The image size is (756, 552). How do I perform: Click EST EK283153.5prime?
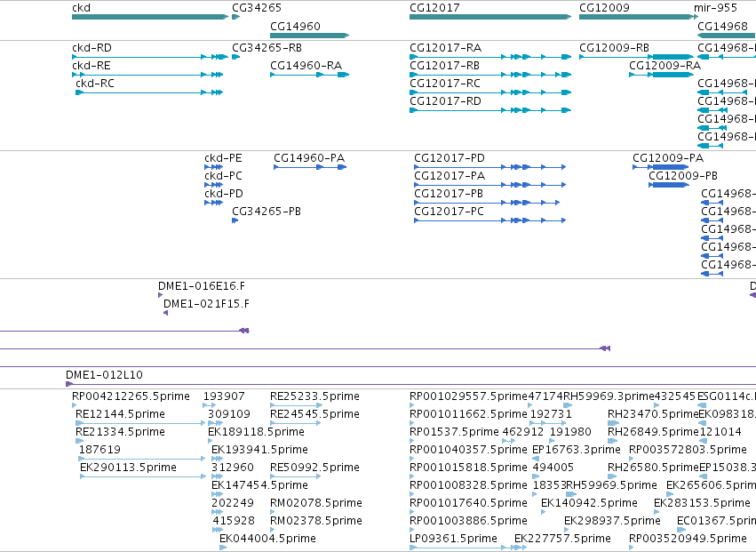[x=702, y=503]
